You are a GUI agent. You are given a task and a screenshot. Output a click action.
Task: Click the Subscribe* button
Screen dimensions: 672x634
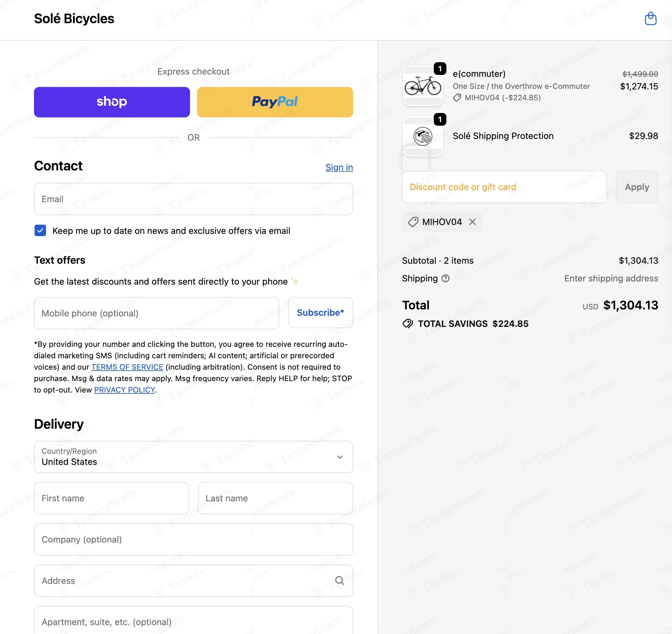(x=320, y=313)
